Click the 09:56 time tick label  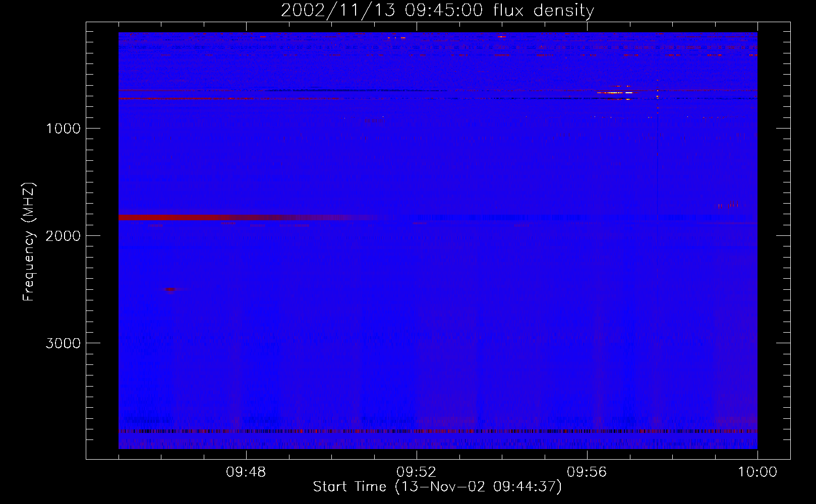(x=587, y=472)
